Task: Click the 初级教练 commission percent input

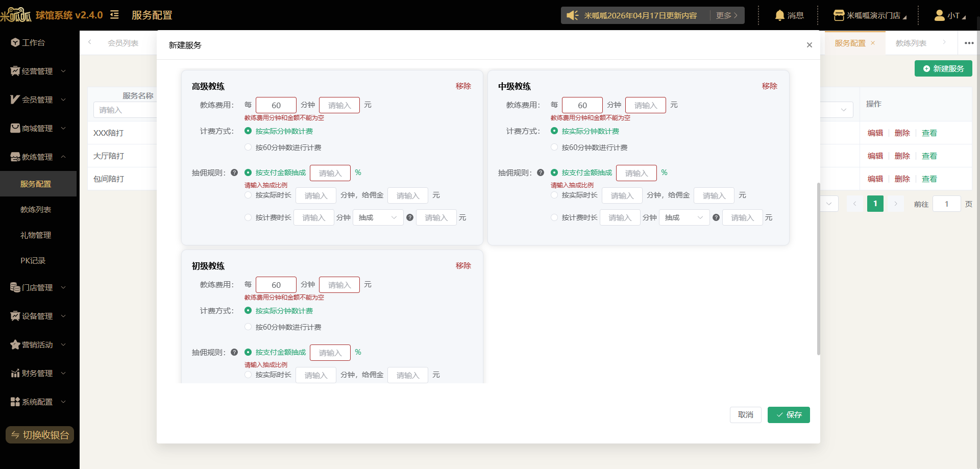Action: tap(330, 353)
